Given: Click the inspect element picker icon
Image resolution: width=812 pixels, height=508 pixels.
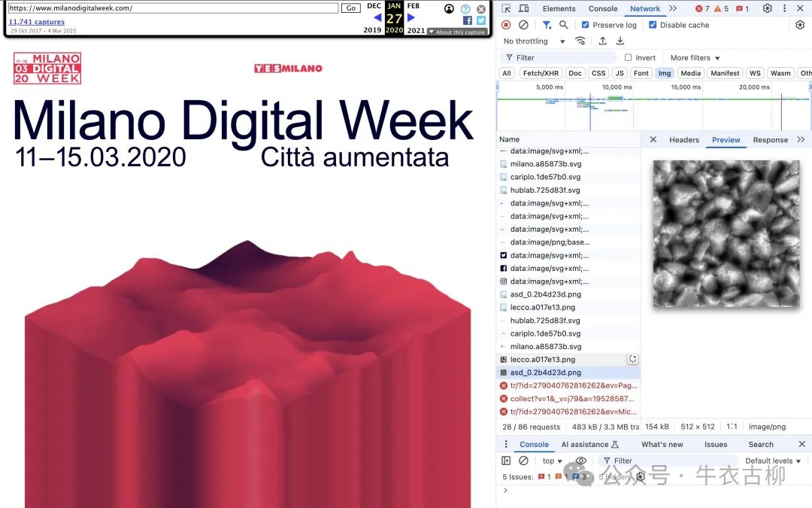Looking at the screenshot, I should click(506, 8).
